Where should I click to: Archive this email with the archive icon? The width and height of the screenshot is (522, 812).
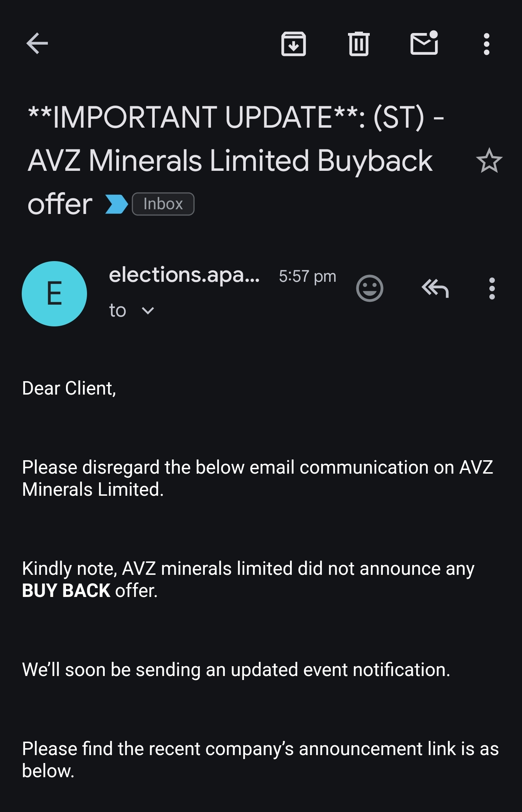tap(294, 44)
